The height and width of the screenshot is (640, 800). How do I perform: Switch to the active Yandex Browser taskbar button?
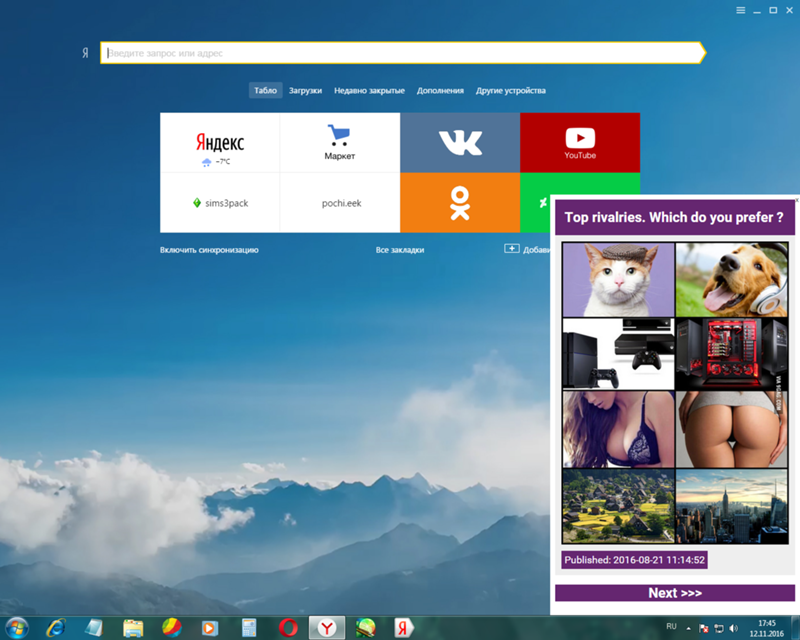coord(327,628)
